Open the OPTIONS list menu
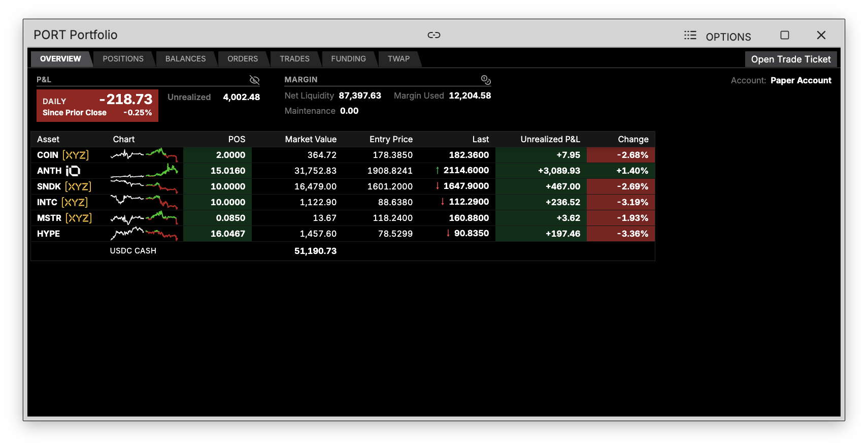The height and width of the screenshot is (448, 868). [717, 36]
